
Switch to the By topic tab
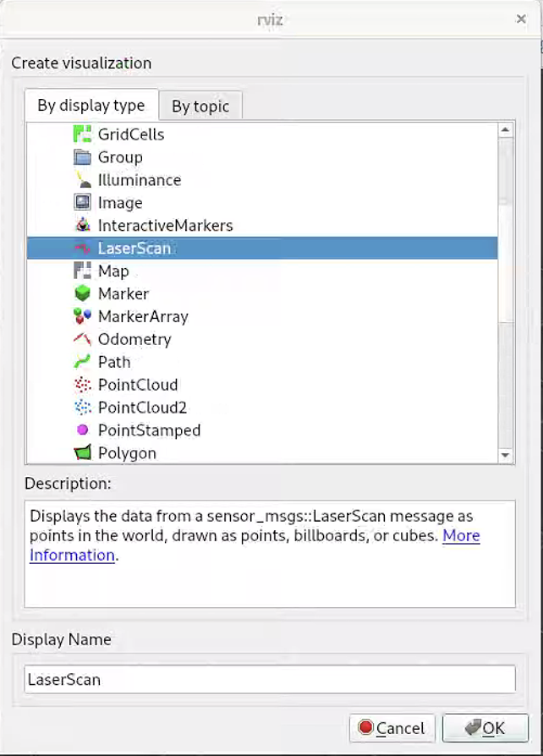coord(200,107)
